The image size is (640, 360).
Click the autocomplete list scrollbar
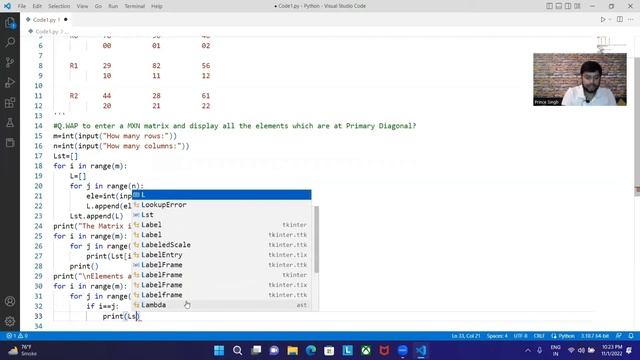(x=316, y=239)
